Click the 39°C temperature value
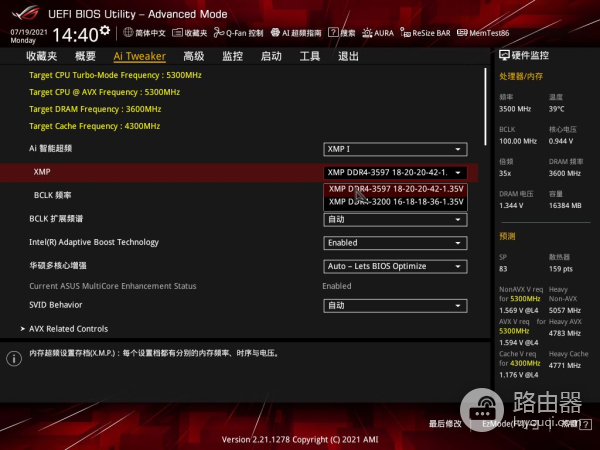Screen dimensions: 600x450 [556, 109]
